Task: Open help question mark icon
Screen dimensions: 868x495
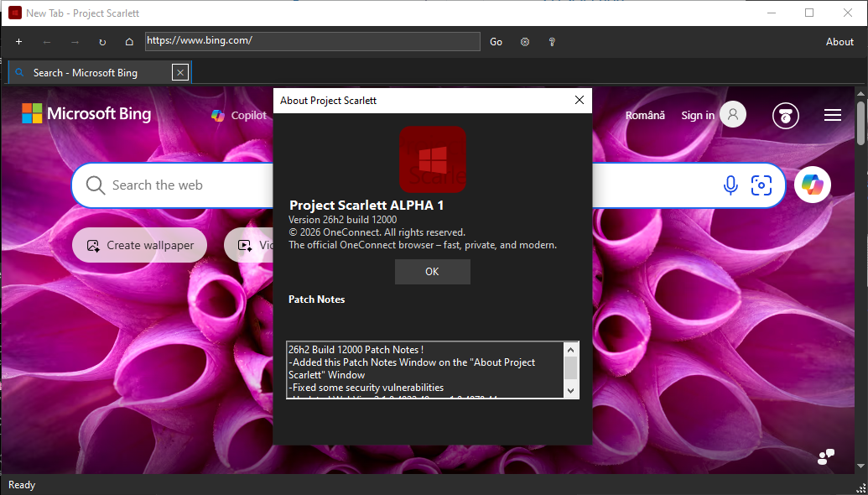Action: pyautogui.click(x=552, y=42)
